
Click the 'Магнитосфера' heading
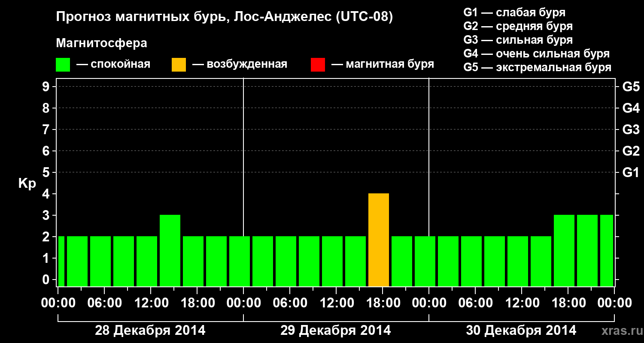[x=102, y=43]
